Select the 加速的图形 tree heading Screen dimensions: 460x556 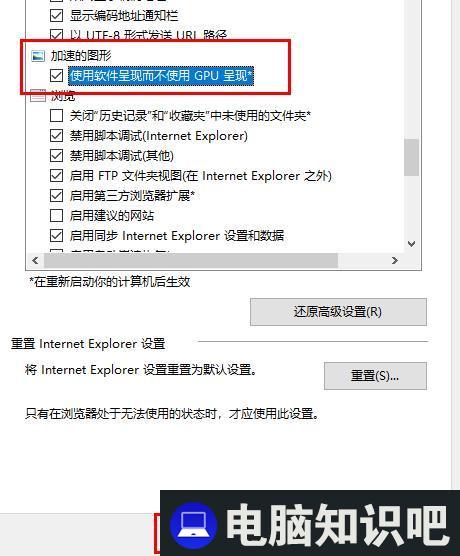[x=81, y=56]
